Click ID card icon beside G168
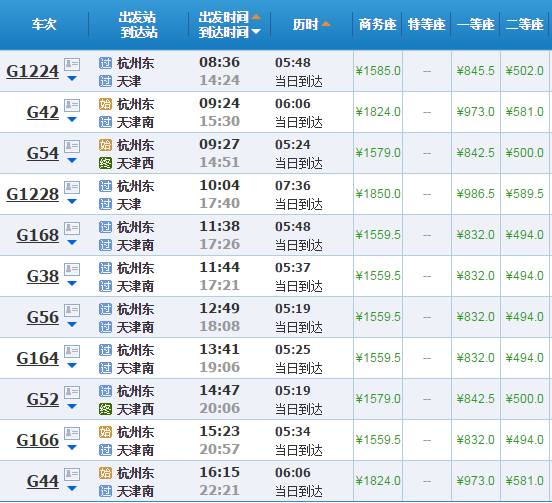The width and height of the screenshot is (552, 503). (x=72, y=228)
